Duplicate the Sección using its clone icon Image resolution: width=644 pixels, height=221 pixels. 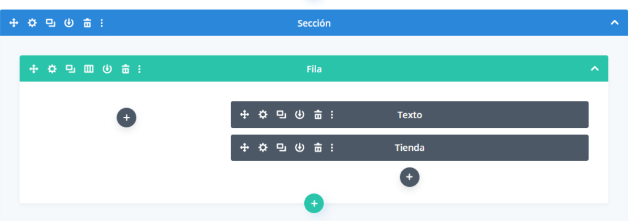50,23
